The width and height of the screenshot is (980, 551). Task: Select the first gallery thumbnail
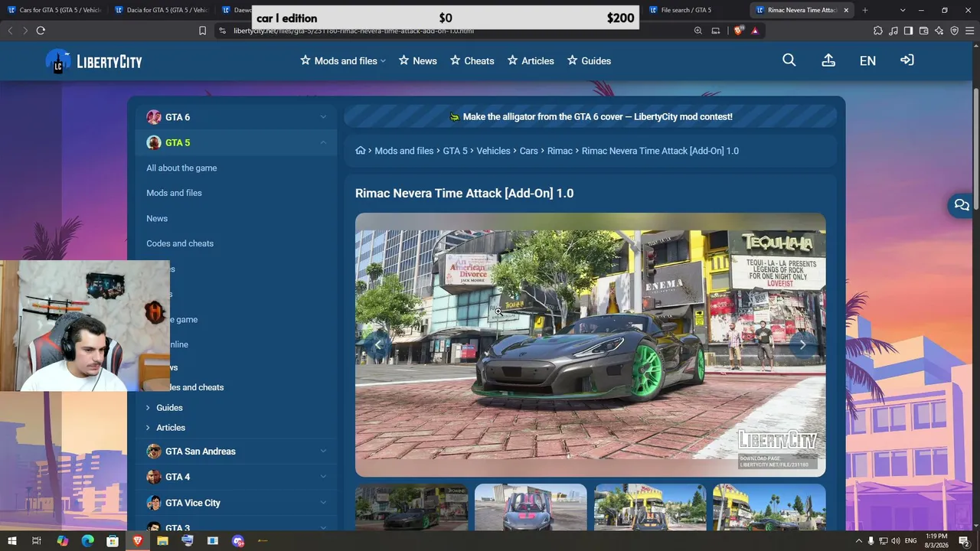pos(411,507)
